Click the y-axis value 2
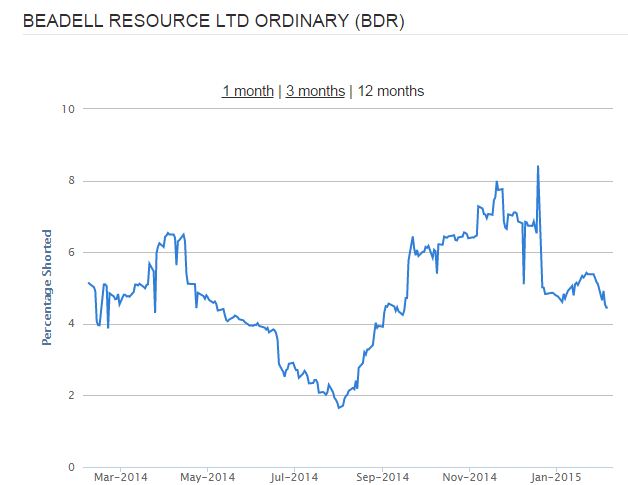 coord(71,395)
